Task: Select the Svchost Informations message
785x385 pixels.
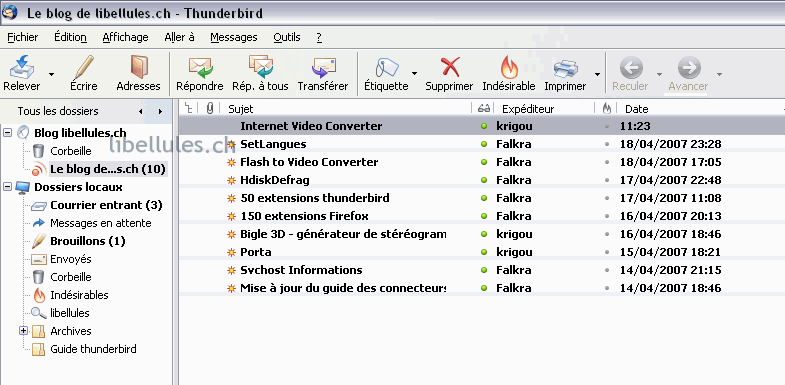Action: point(301,270)
